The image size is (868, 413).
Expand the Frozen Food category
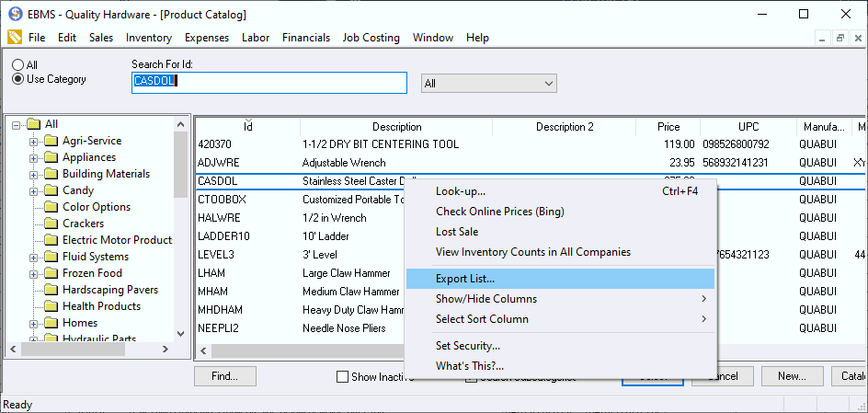[33, 275]
